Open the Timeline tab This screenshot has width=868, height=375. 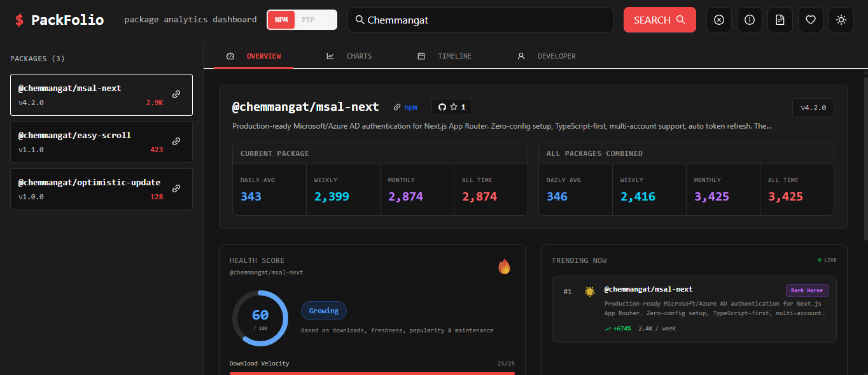click(x=454, y=56)
